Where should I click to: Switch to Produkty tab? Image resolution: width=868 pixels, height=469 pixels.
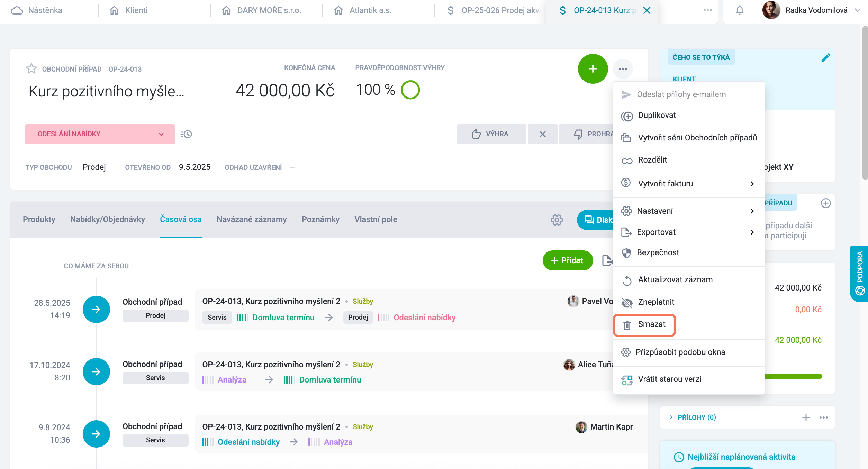click(39, 220)
